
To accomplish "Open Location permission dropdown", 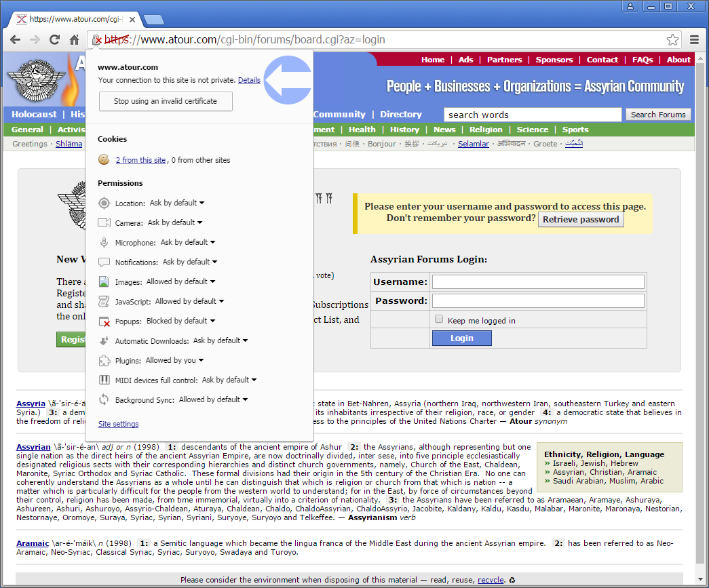I will point(177,203).
